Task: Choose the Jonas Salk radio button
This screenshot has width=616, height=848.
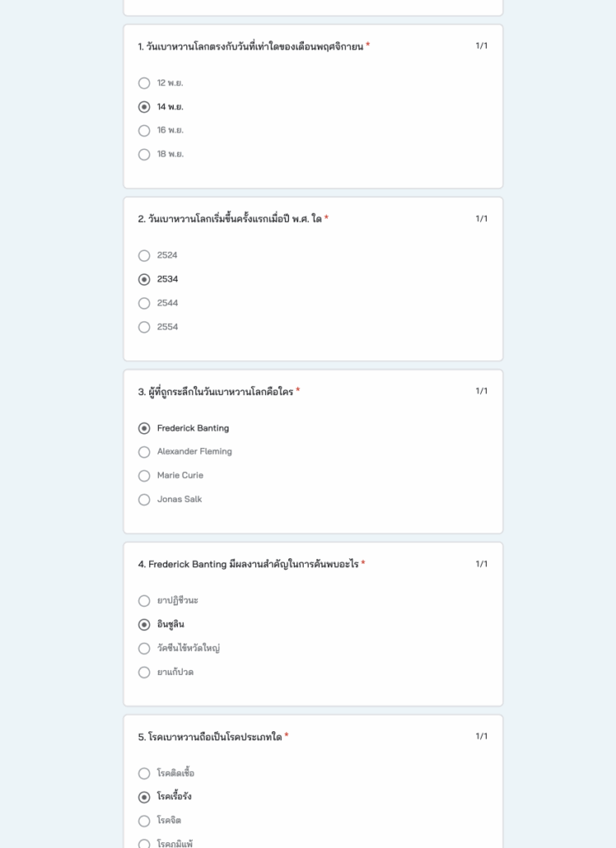Action: 144,499
